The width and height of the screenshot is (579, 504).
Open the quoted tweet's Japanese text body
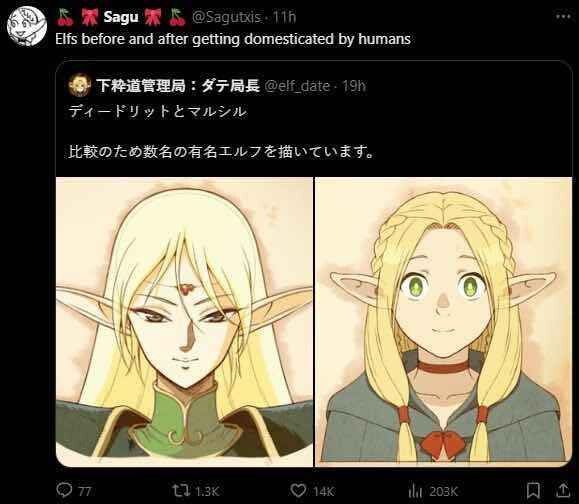(x=220, y=131)
